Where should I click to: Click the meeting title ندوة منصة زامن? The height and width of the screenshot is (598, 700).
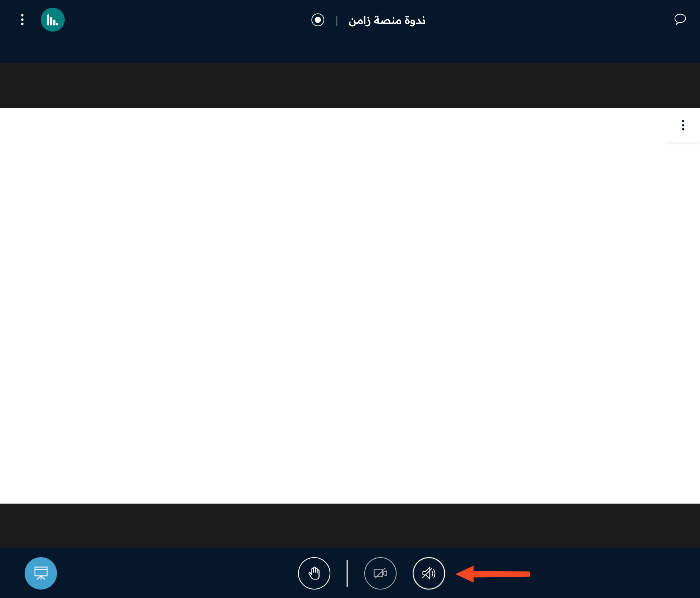coord(387,20)
